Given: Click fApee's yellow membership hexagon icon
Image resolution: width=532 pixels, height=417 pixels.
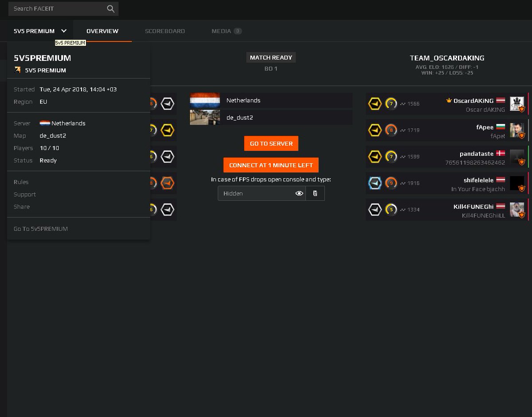Looking at the screenshot, I should (375, 130).
